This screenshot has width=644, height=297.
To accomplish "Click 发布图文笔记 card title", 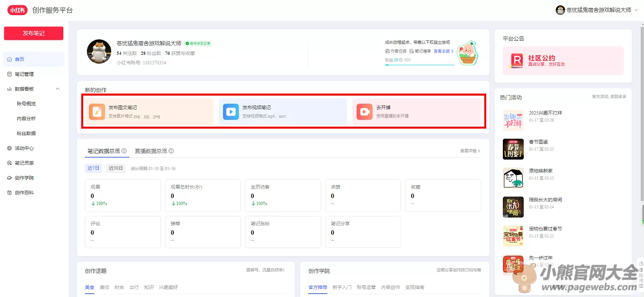I will click(122, 107).
